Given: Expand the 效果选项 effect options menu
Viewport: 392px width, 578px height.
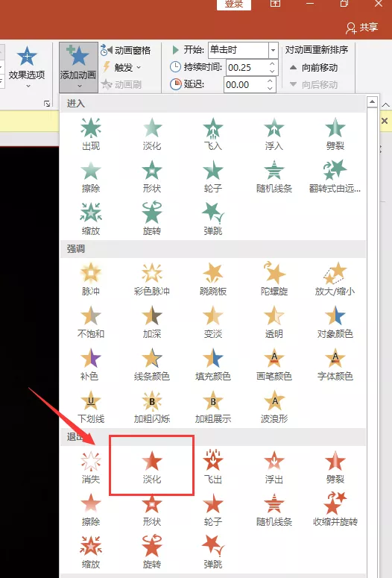Looking at the screenshot, I should pos(27,67).
